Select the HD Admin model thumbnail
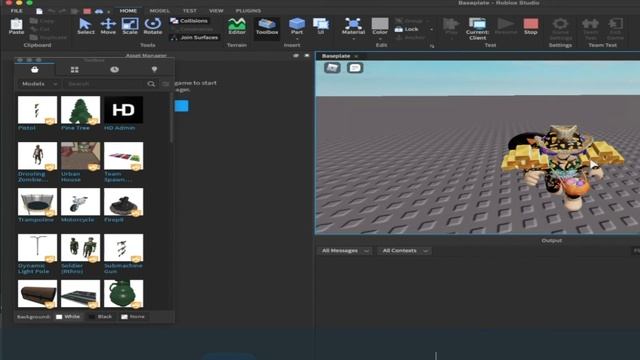 point(123,110)
